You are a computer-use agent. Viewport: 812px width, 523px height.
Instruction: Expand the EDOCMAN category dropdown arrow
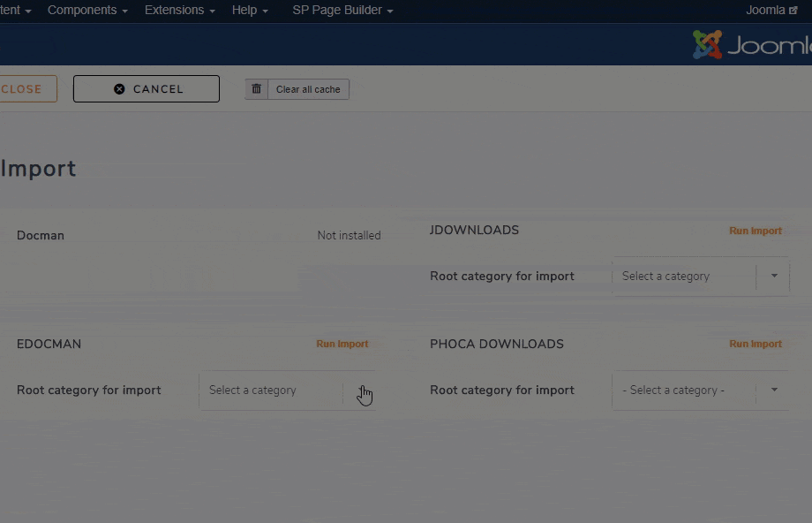[x=362, y=390]
